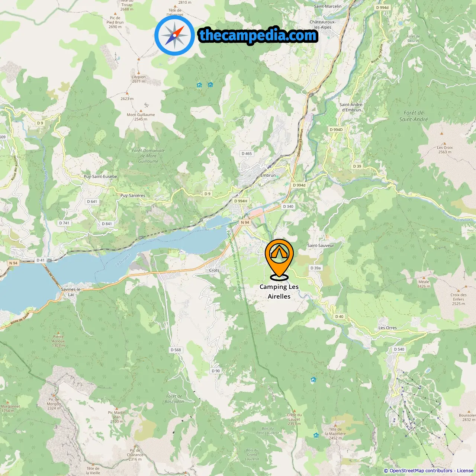The height and width of the screenshot is (476, 476).
Task: Click the Crots village label
Action: pos(214,270)
